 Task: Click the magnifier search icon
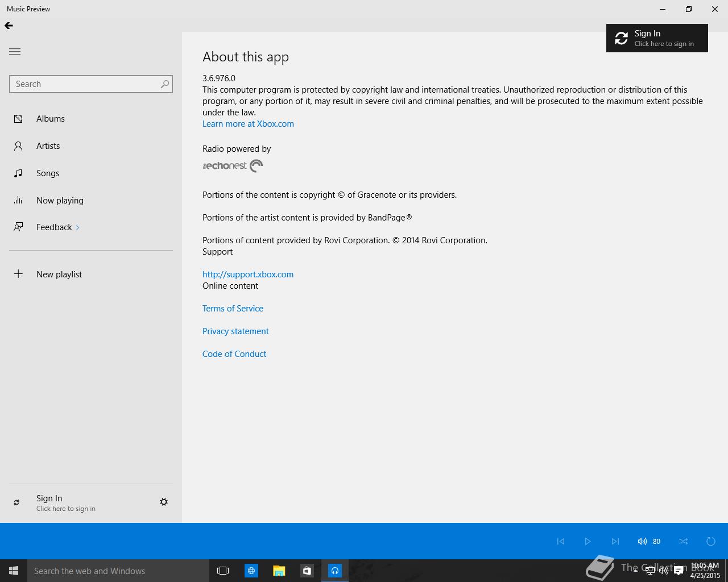[165, 84]
